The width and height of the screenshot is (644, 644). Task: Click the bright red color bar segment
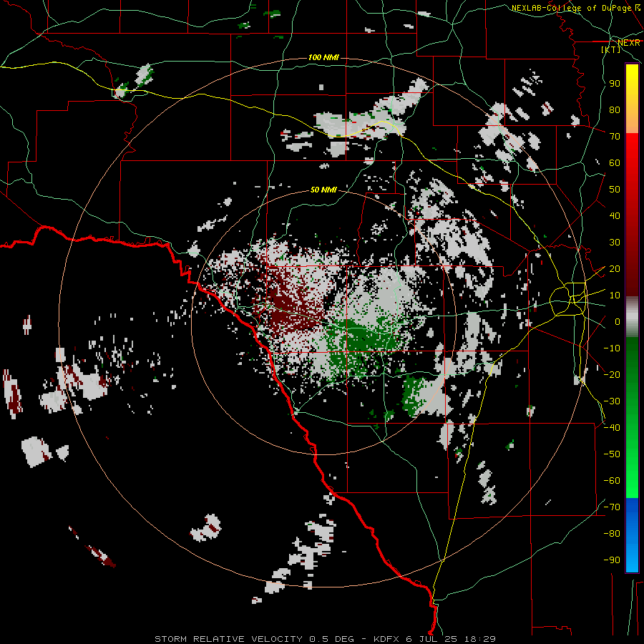[x=632, y=150]
